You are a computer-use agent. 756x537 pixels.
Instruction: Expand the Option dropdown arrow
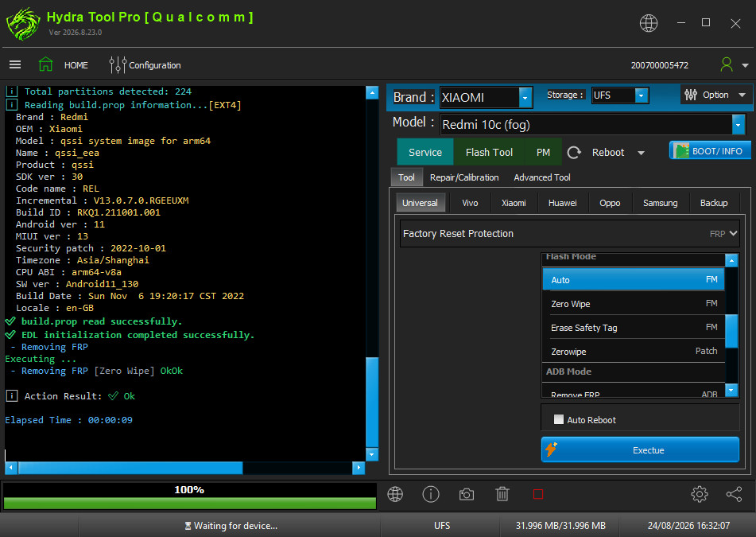click(x=742, y=95)
